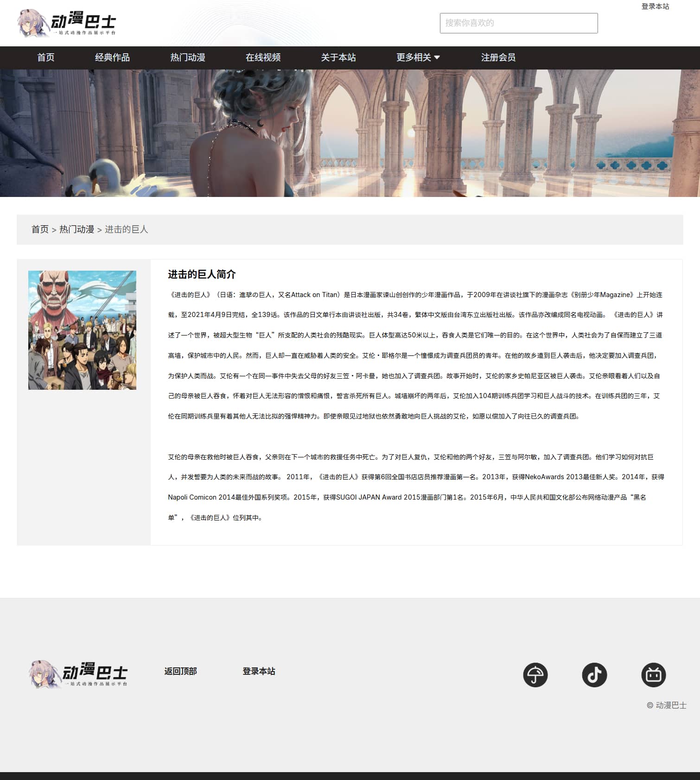Screen dimensions: 700x780
Task: Open the Douyin (TikTok) icon link
Action: [x=594, y=675]
